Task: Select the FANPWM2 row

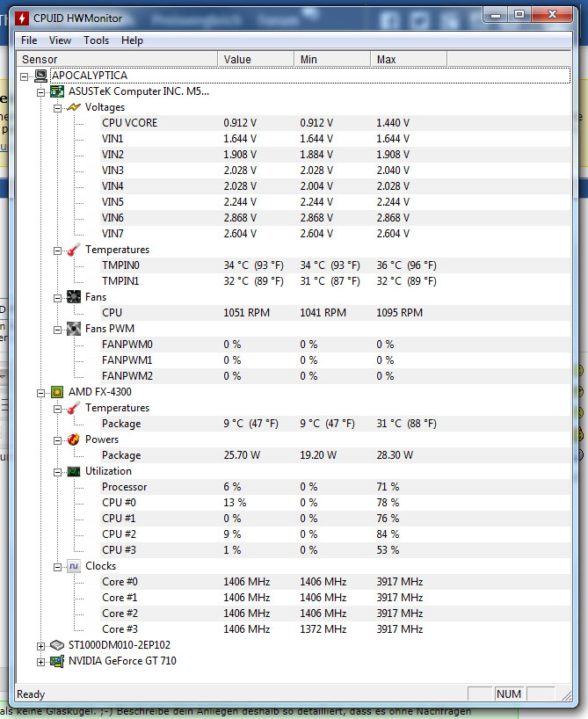Action: pos(335,376)
